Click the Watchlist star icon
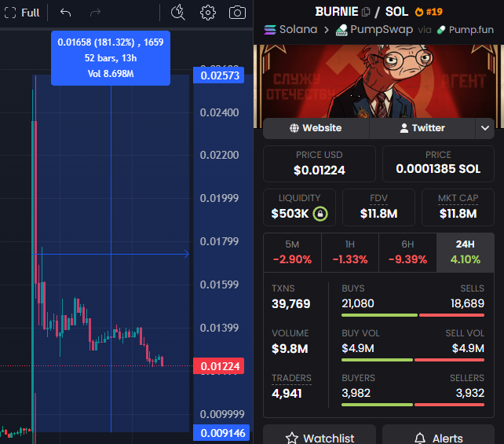The width and height of the screenshot is (504, 444). (x=292, y=438)
